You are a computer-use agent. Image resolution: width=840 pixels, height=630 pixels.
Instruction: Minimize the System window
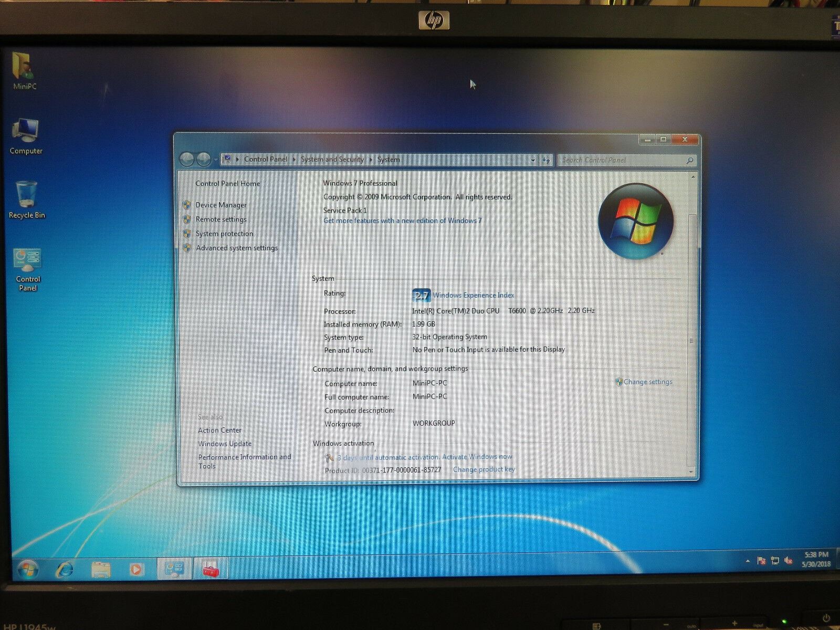(647, 140)
